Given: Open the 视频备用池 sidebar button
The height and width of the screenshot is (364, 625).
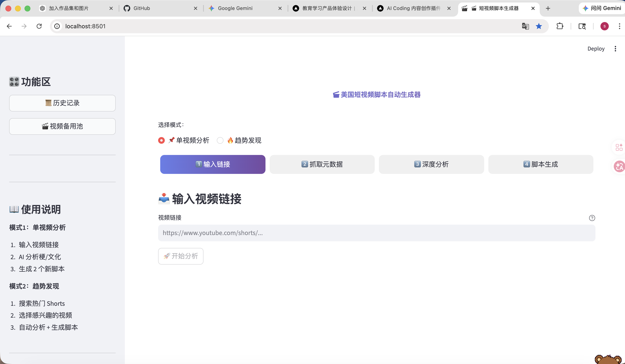Looking at the screenshot, I should 62,126.
